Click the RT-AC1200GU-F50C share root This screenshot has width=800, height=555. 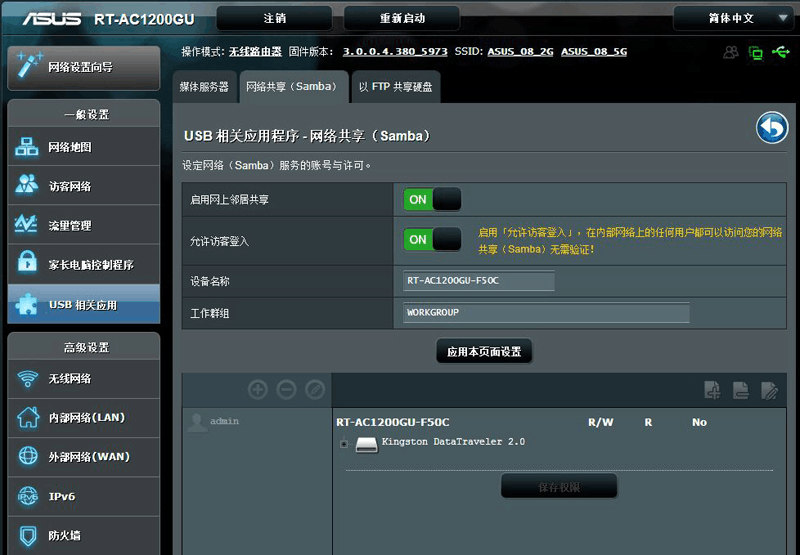click(x=392, y=422)
